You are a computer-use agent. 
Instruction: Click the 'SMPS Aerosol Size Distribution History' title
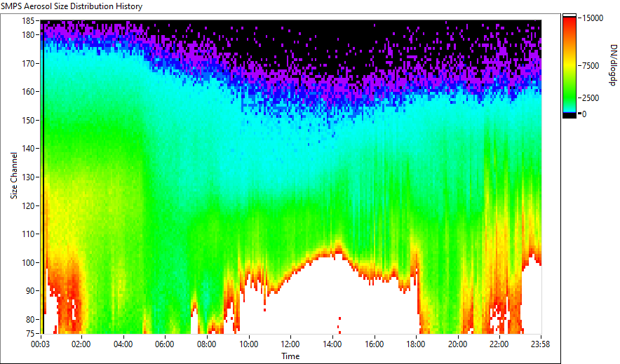72,6
